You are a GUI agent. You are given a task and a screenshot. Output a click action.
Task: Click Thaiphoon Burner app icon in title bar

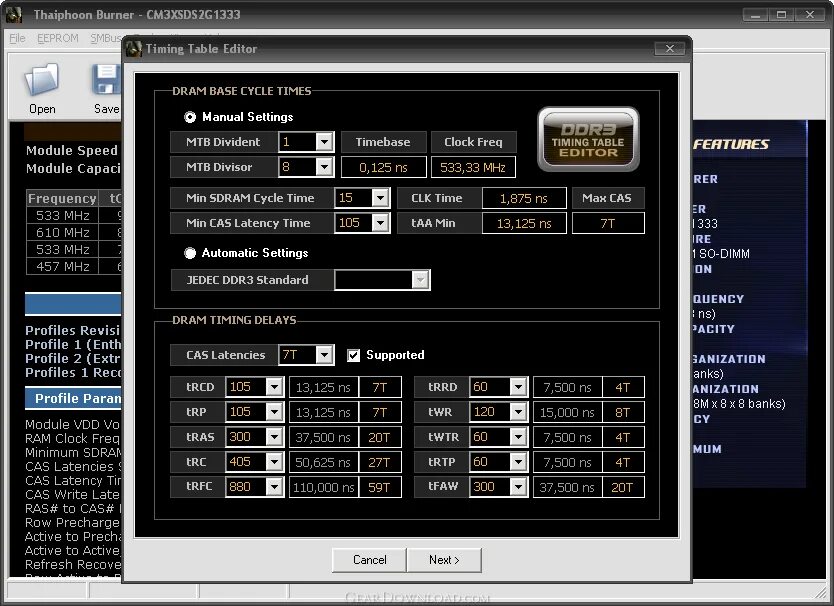click(14, 14)
